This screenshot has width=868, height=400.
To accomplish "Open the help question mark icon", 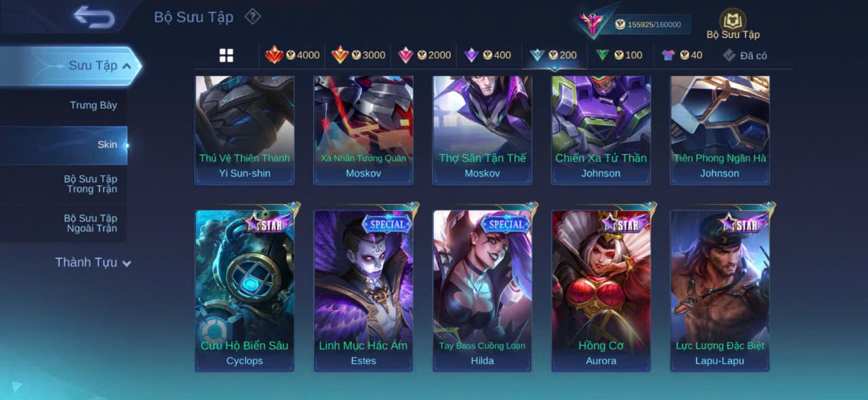I will (x=252, y=16).
